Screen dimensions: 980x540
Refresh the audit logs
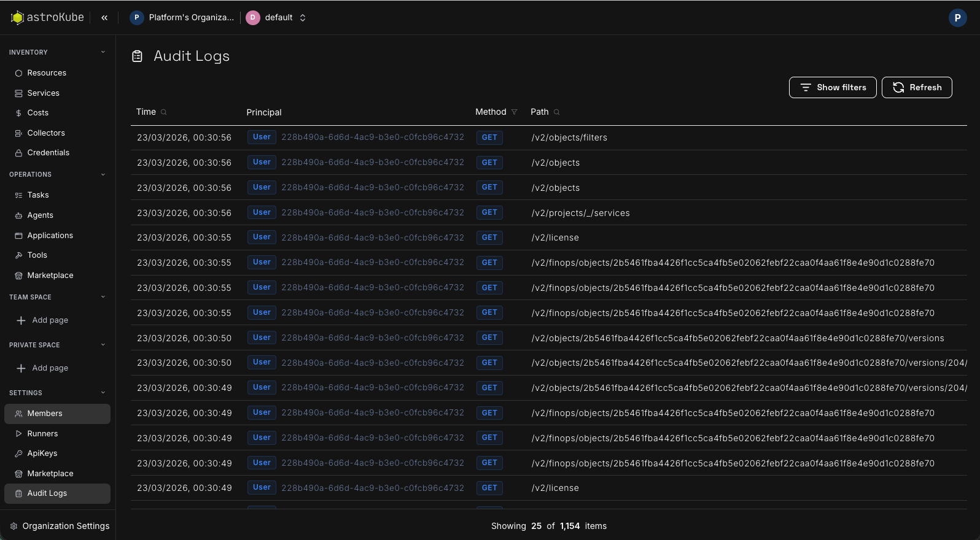tap(916, 88)
